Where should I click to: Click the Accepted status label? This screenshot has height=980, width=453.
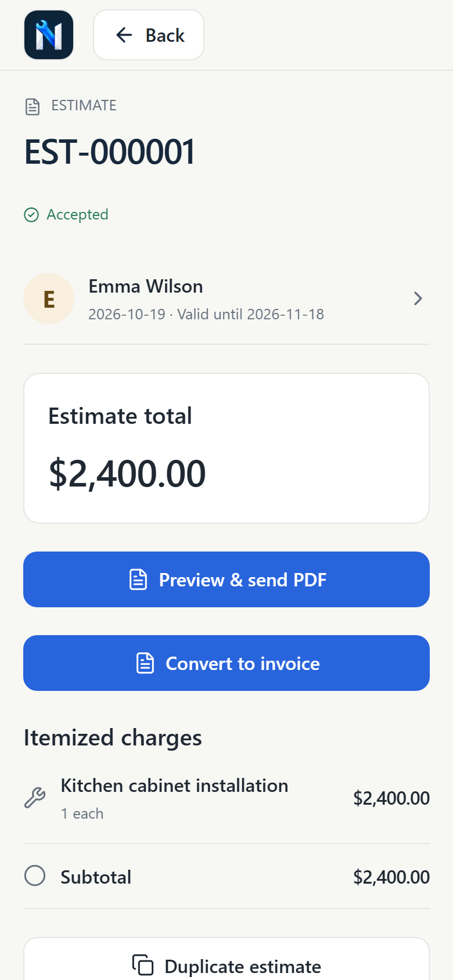click(x=77, y=215)
